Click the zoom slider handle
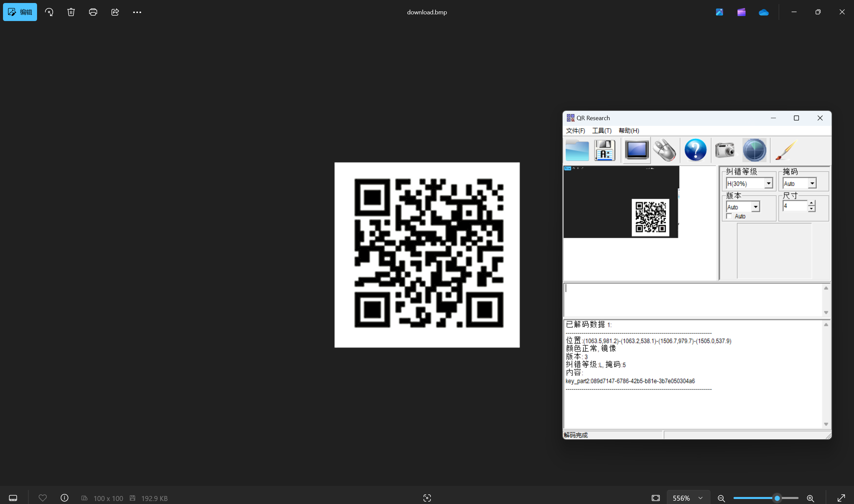Image resolution: width=854 pixels, height=504 pixels. coord(777,498)
